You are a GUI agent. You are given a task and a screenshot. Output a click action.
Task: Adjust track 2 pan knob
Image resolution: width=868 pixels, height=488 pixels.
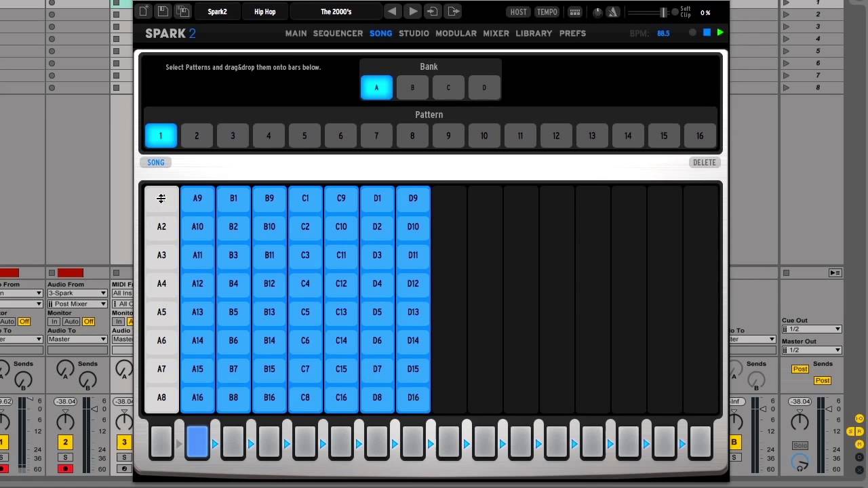pyautogui.click(x=65, y=422)
